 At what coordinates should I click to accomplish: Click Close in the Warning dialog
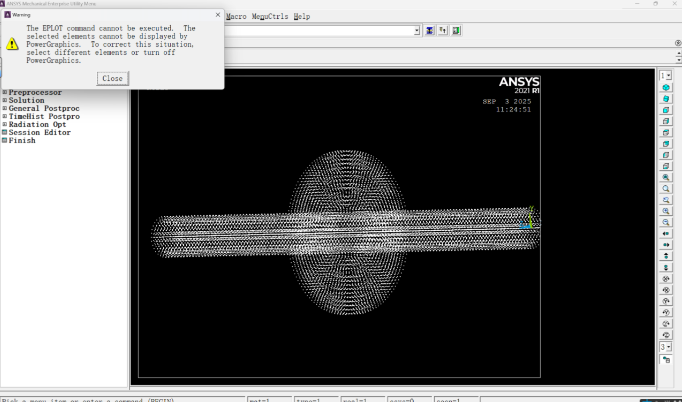(112, 78)
